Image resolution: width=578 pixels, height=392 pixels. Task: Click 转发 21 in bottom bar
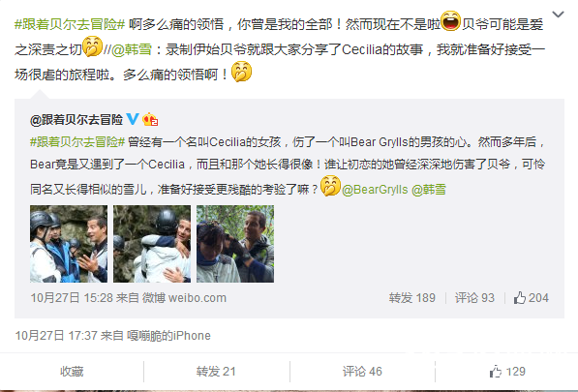pos(216,372)
